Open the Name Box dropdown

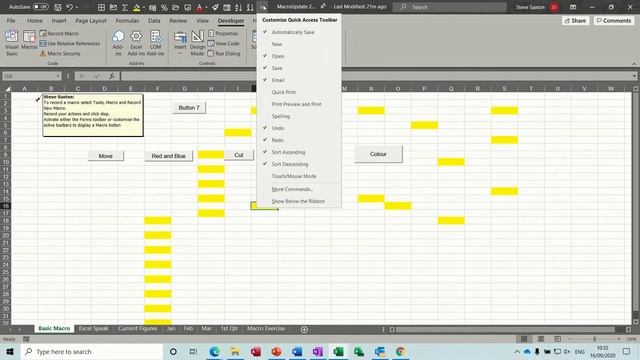click(58, 76)
